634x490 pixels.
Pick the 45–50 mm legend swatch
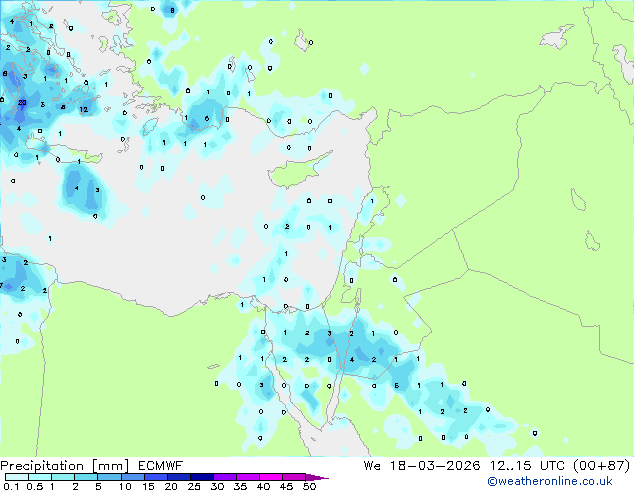[x=294, y=477]
